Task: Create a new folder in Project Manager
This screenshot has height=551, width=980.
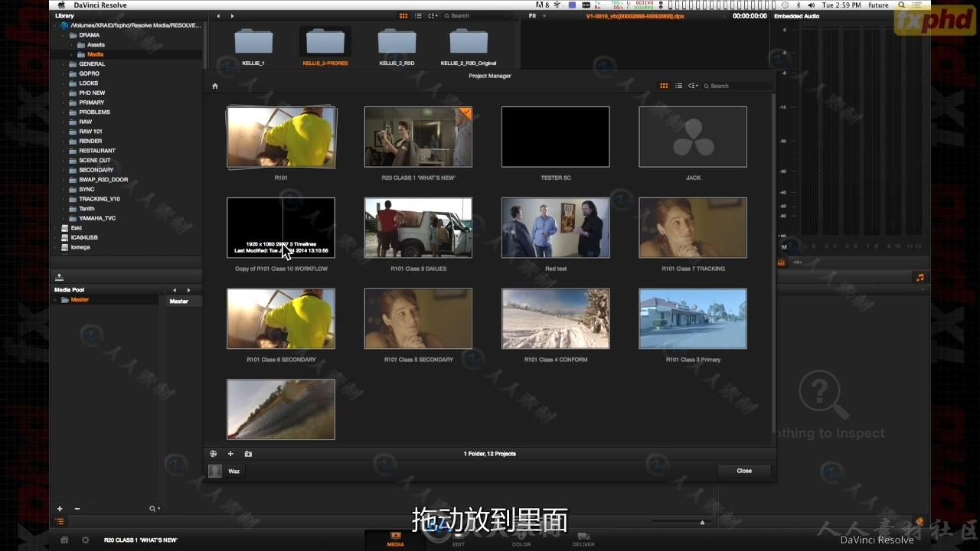Action: pos(248,454)
